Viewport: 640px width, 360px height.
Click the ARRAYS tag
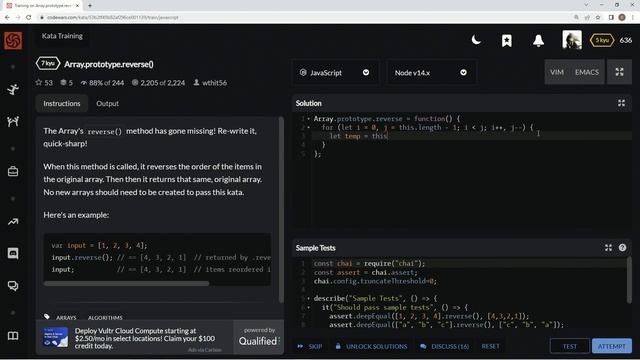point(66,318)
